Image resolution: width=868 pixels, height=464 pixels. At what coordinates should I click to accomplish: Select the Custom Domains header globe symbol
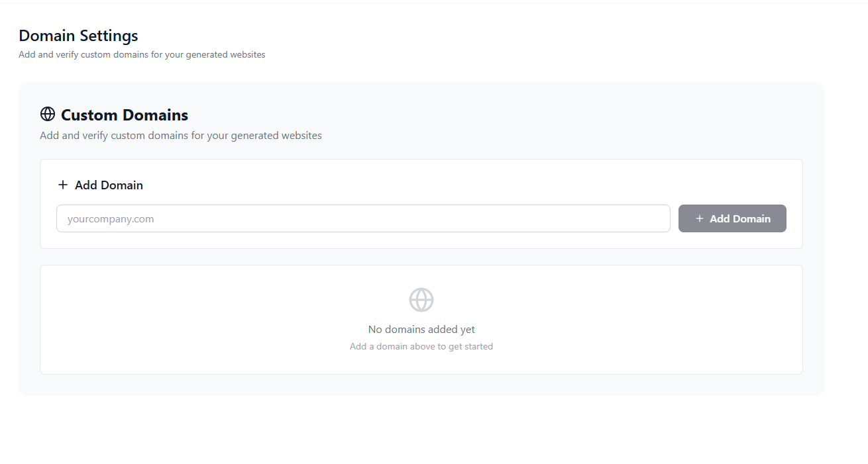[47, 114]
